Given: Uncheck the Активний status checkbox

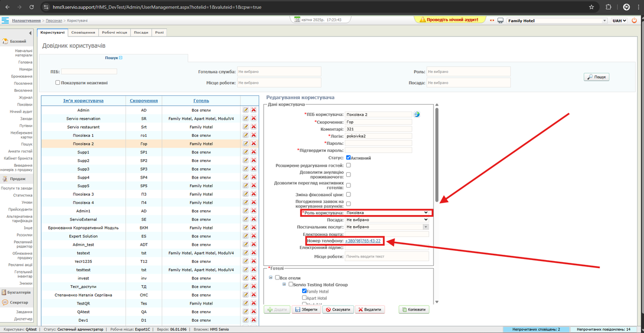Looking at the screenshot, I should [349, 158].
